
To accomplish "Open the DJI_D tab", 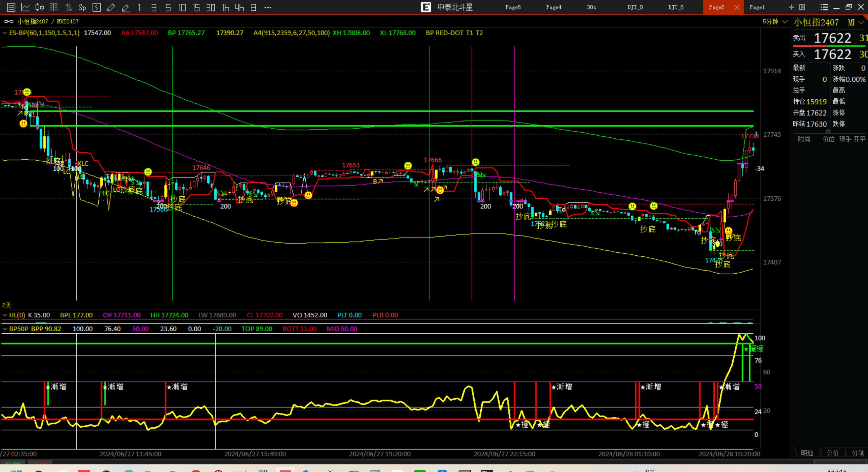I will pyautogui.click(x=635, y=7).
